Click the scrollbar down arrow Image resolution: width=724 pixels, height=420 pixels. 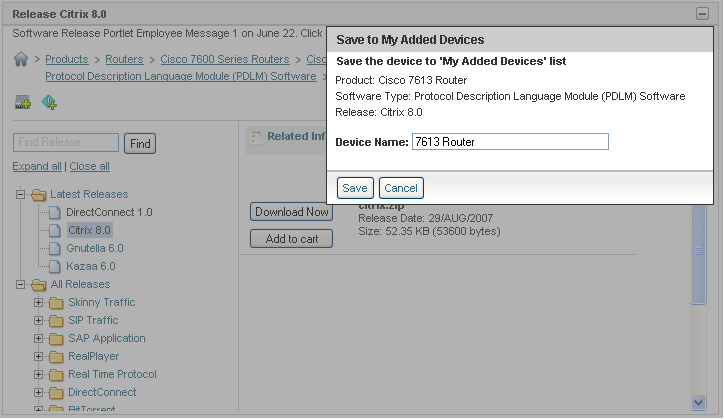pyautogui.click(x=699, y=403)
